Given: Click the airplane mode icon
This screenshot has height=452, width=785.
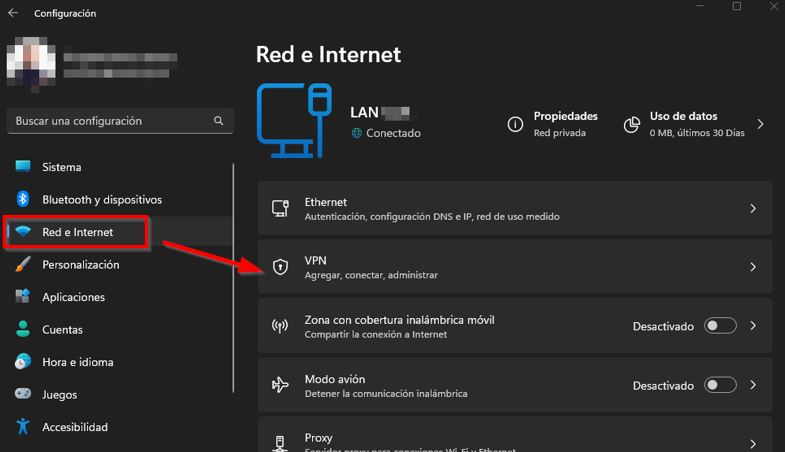Looking at the screenshot, I should (x=280, y=385).
